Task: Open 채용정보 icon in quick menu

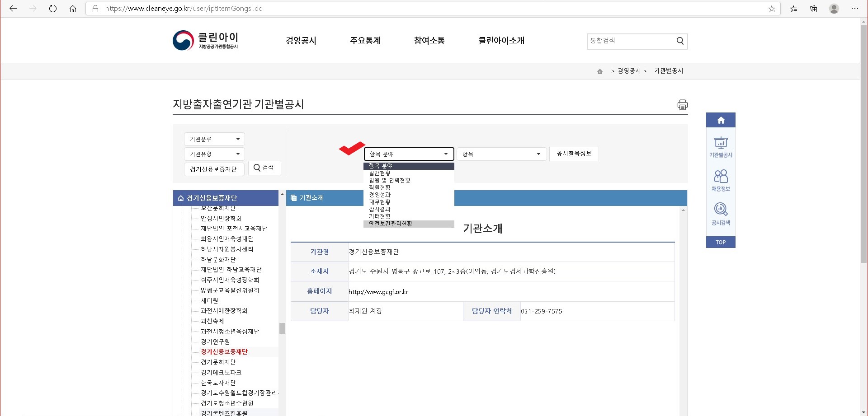Action: click(x=721, y=181)
